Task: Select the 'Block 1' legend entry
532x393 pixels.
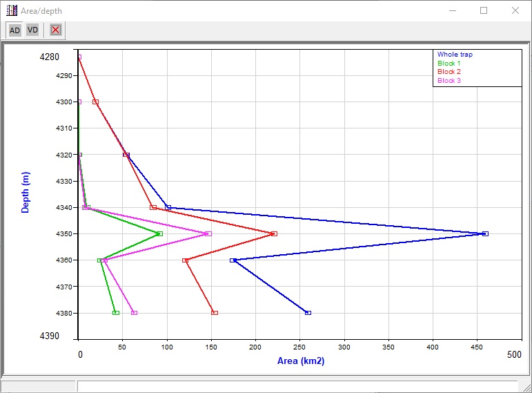Action: pos(449,64)
